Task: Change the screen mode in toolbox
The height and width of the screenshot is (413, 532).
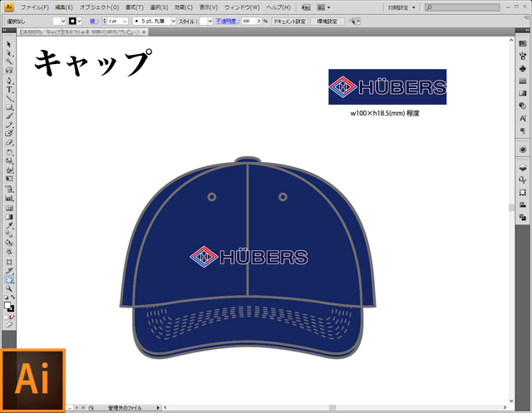Action: 9,325
